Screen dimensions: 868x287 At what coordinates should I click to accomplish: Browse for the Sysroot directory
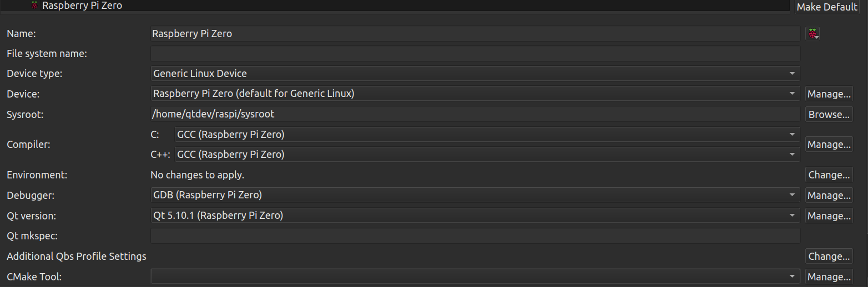point(829,115)
